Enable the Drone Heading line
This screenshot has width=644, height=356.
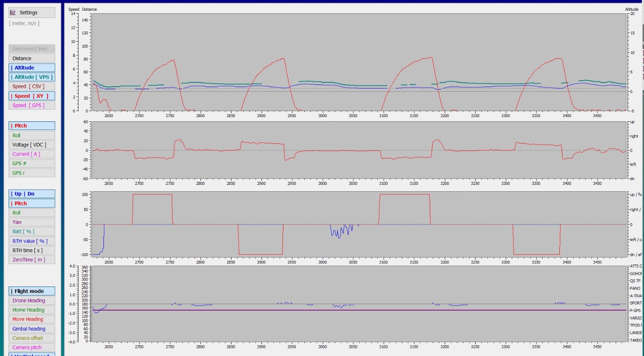(x=32, y=301)
